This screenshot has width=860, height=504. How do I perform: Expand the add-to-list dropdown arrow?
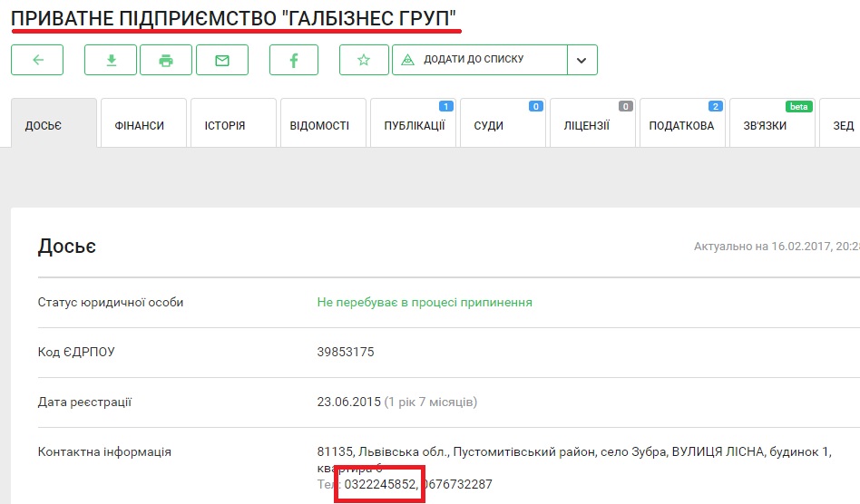pyautogui.click(x=581, y=60)
